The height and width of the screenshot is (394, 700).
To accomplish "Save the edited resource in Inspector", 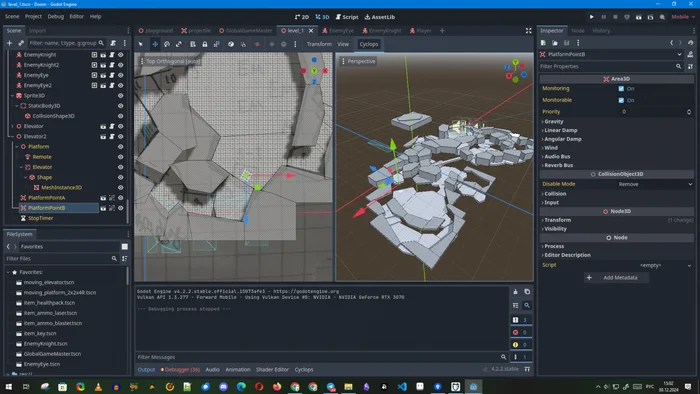I will point(566,43).
